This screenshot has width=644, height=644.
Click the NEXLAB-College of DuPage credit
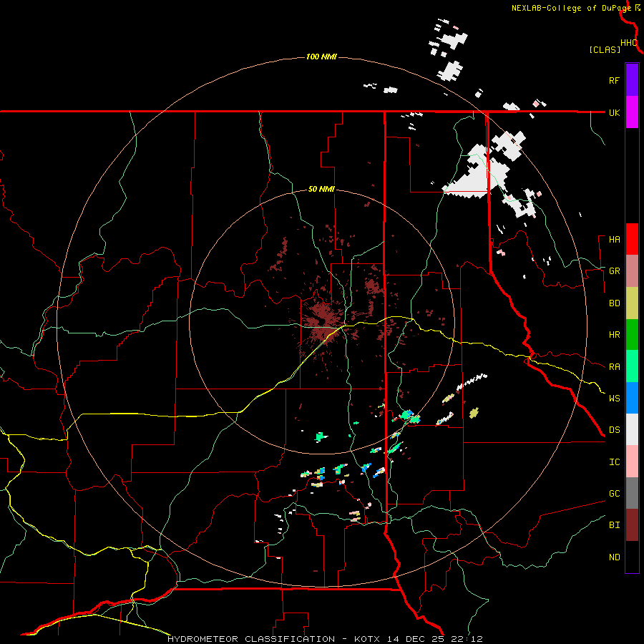pos(571,8)
